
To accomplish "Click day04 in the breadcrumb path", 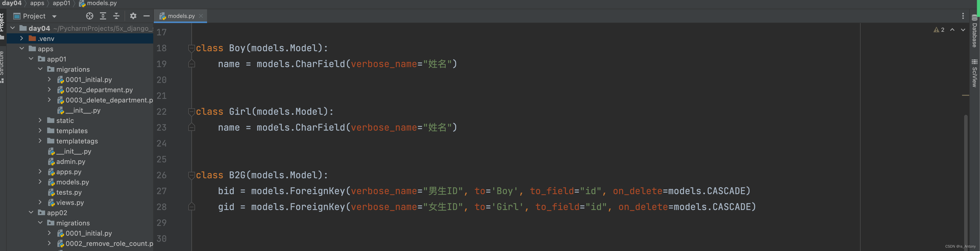I will point(12,3).
